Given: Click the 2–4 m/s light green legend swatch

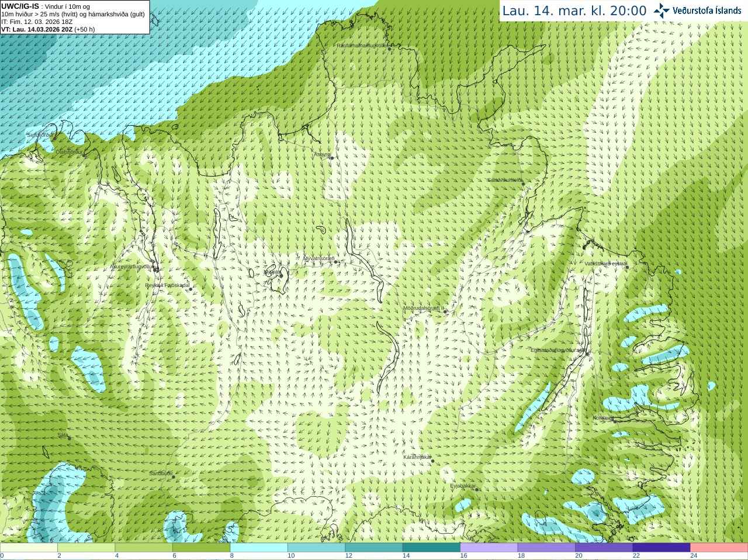Looking at the screenshot, I should (x=86, y=548).
